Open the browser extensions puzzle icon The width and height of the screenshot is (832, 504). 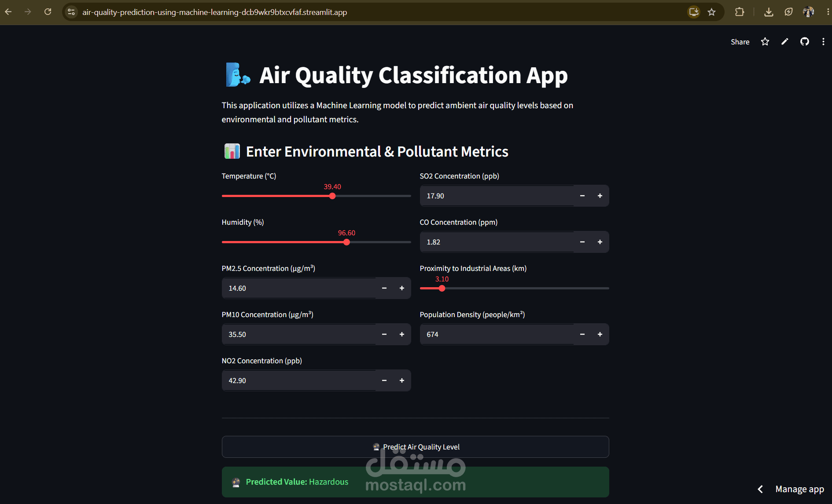740,12
